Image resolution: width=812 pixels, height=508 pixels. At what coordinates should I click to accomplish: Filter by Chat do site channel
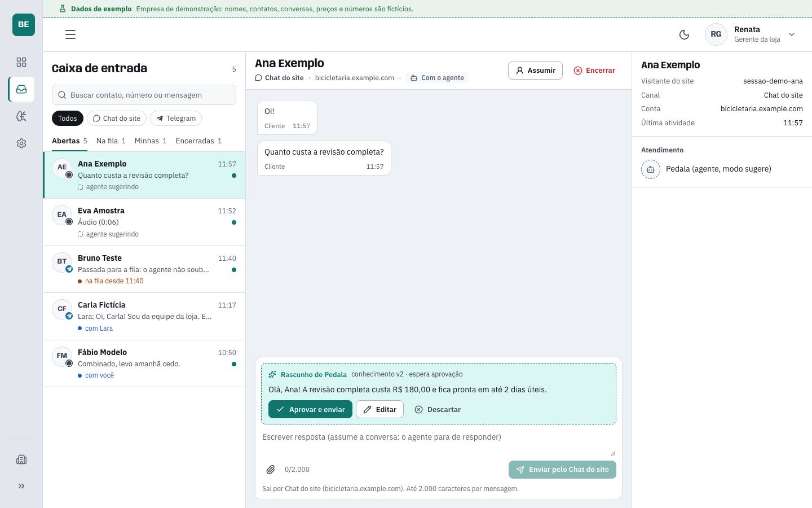pyautogui.click(x=117, y=119)
